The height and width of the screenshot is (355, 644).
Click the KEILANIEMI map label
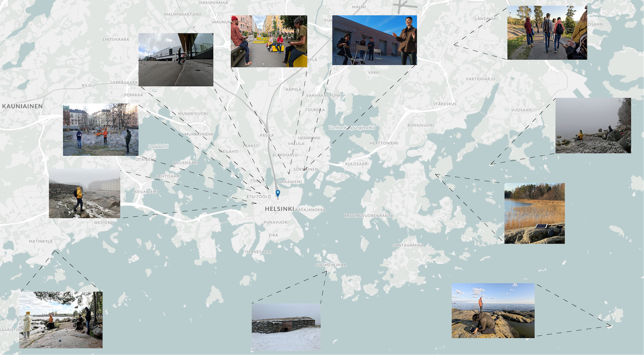[x=146, y=192]
